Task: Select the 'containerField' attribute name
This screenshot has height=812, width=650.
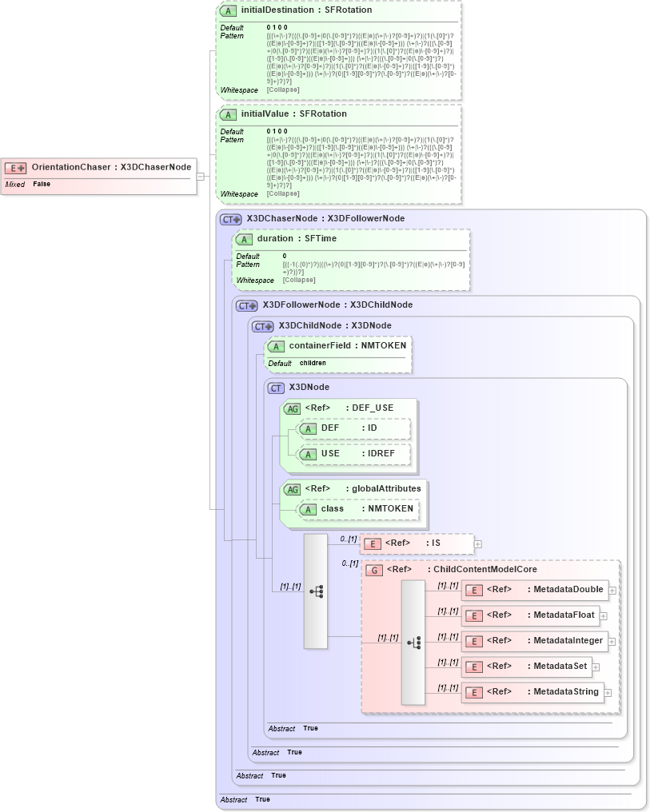Action: pos(320,345)
